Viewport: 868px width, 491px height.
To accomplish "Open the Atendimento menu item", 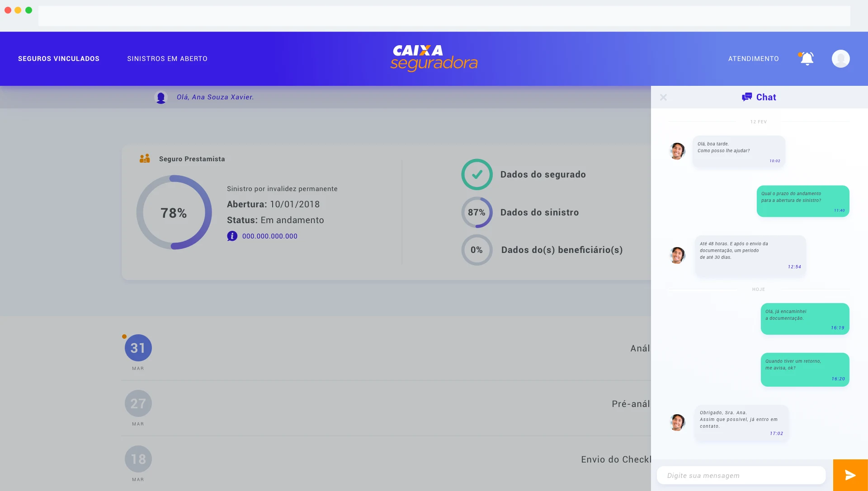I will click(754, 59).
